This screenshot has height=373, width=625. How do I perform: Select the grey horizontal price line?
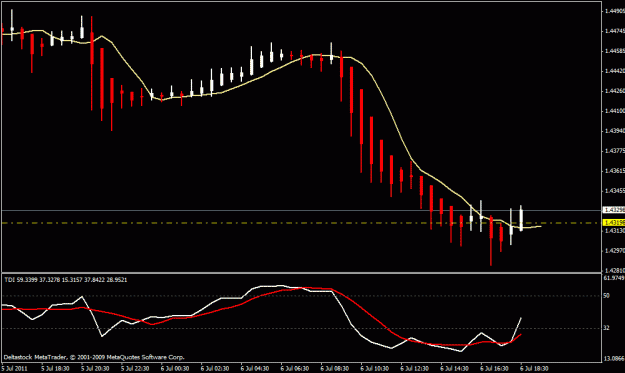point(301,210)
